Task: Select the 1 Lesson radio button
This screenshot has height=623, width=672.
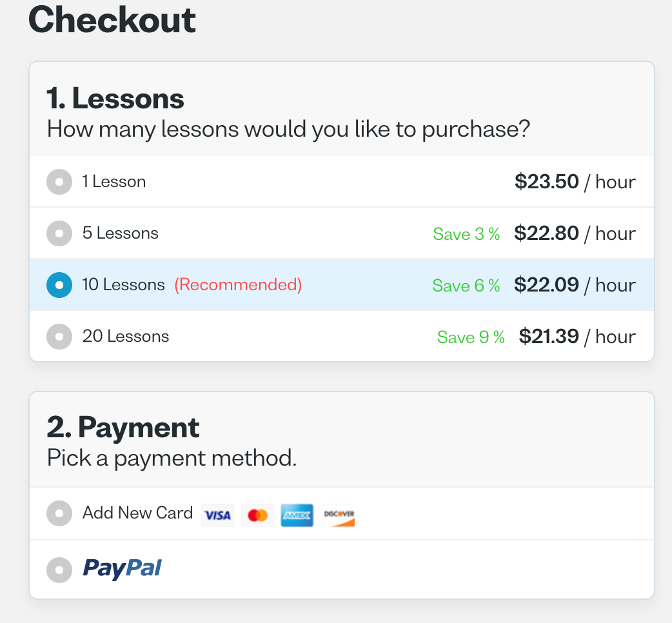Action: (x=59, y=182)
